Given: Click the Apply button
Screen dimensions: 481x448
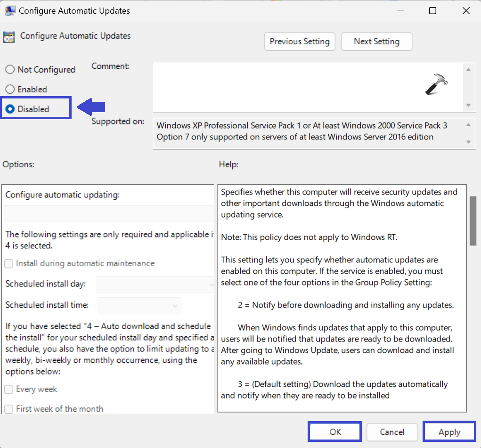Looking at the screenshot, I should 449,432.
